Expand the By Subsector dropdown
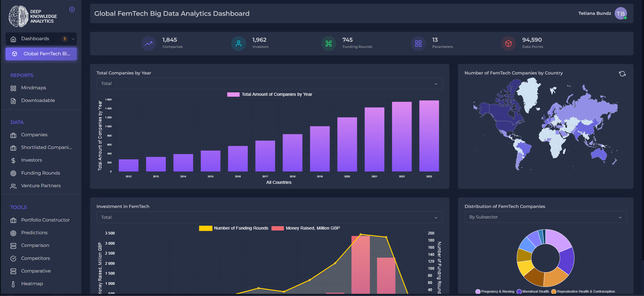 545,217
